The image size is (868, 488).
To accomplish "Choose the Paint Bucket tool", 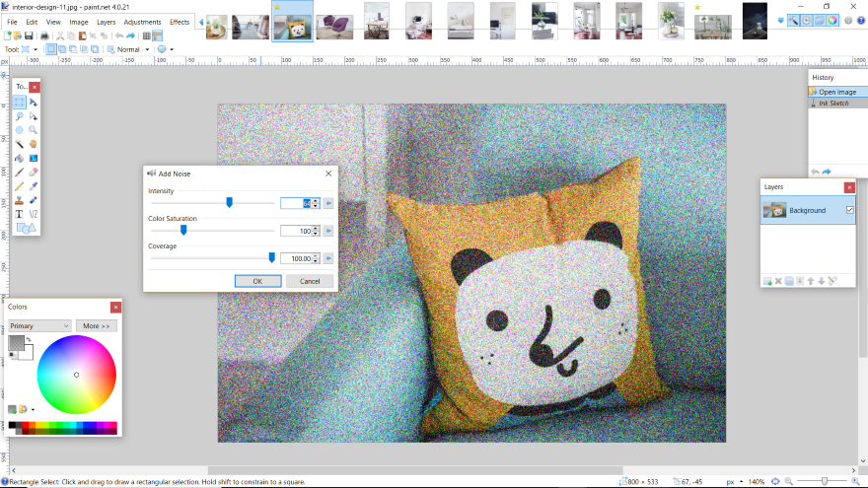I will point(19,158).
